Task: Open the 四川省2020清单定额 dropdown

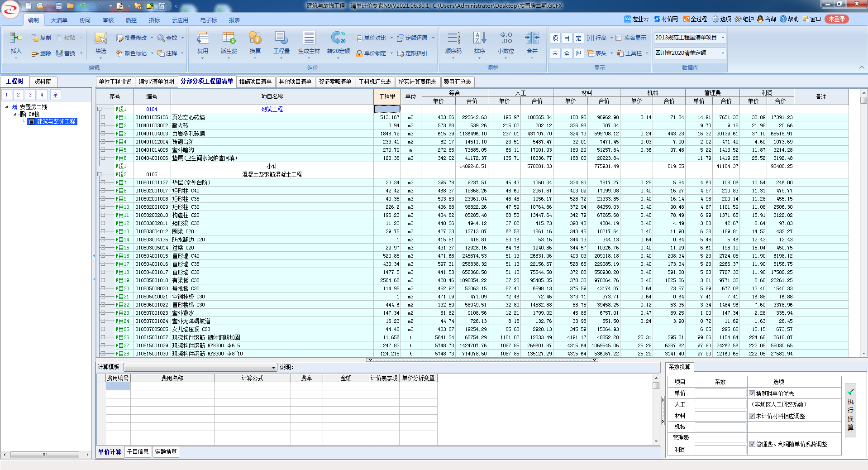Action: click(x=723, y=53)
